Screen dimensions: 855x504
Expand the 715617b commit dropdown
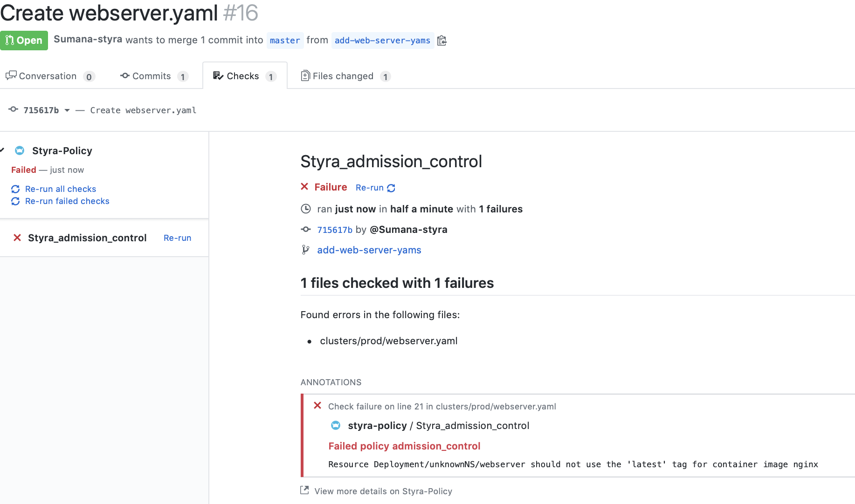point(47,110)
